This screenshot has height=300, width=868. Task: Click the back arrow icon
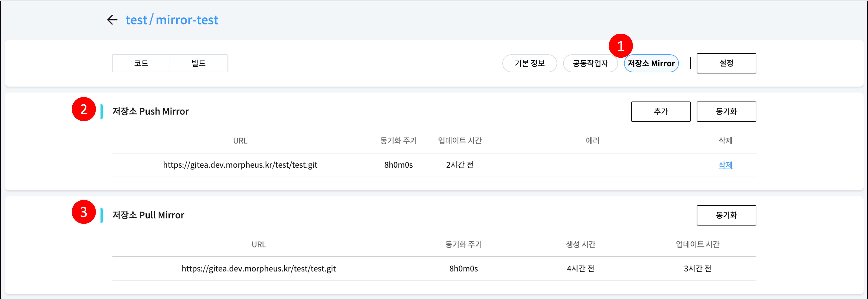click(112, 20)
